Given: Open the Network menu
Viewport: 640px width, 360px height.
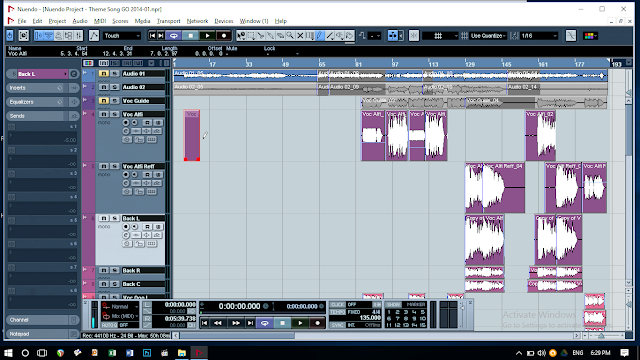Looking at the screenshot, I should pos(197,21).
